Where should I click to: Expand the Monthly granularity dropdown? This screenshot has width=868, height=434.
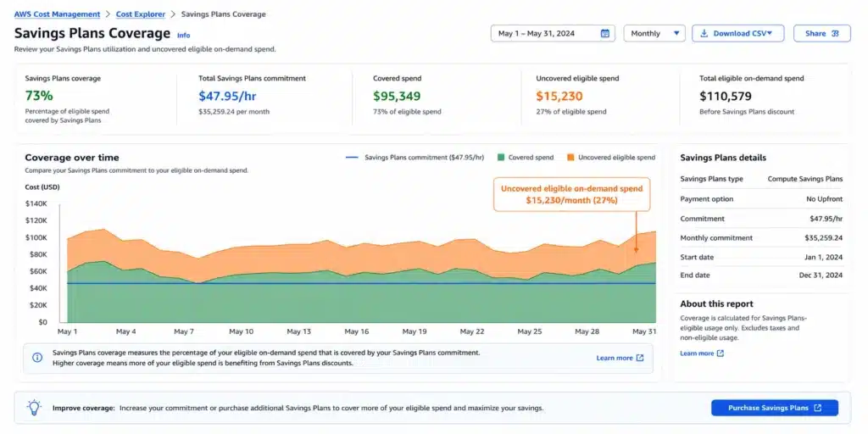[654, 33]
